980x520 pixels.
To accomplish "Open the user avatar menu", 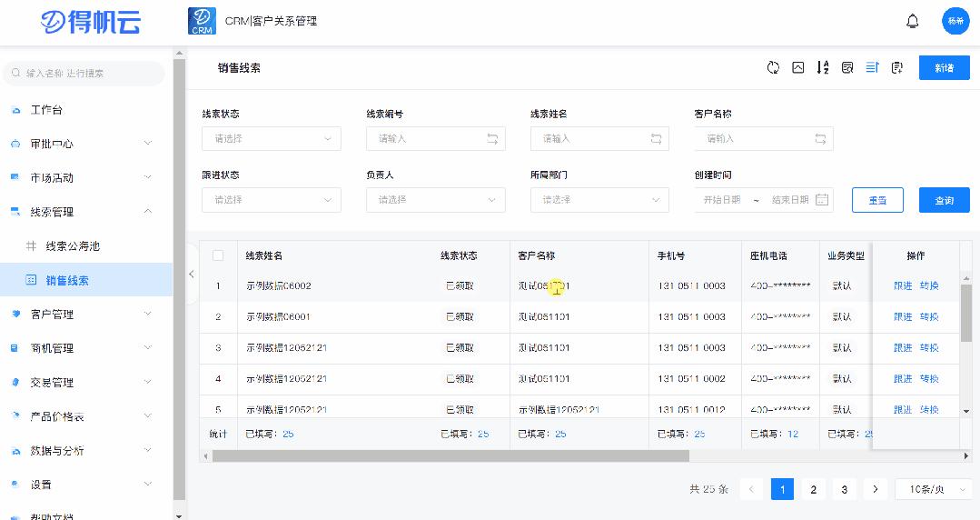I will [955, 21].
